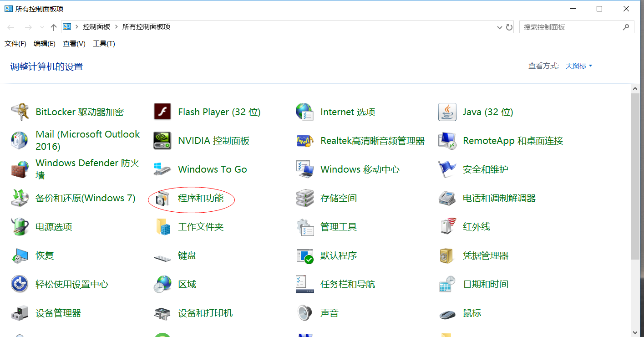Open the 程序和功能 icon
This screenshot has height=337, width=644.
click(162, 198)
